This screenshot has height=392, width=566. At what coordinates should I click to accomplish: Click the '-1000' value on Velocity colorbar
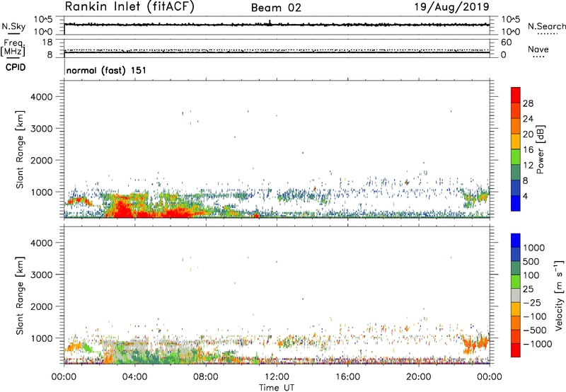pyautogui.click(x=538, y=344)
